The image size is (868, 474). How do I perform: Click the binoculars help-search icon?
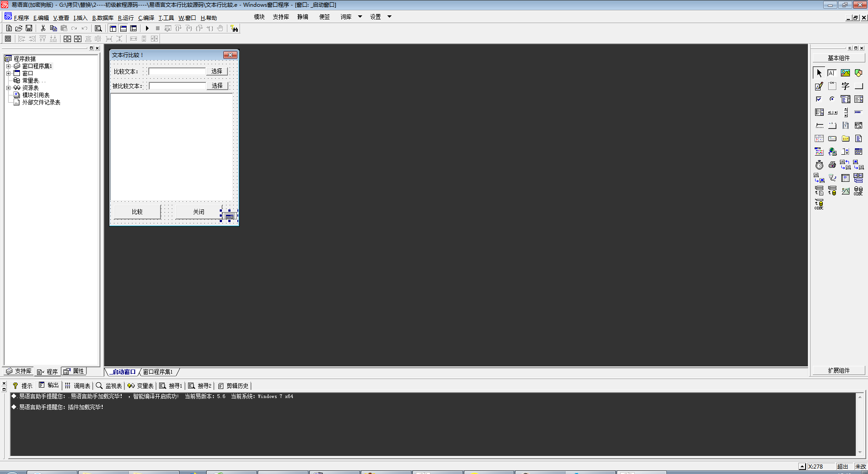(234, 28)
